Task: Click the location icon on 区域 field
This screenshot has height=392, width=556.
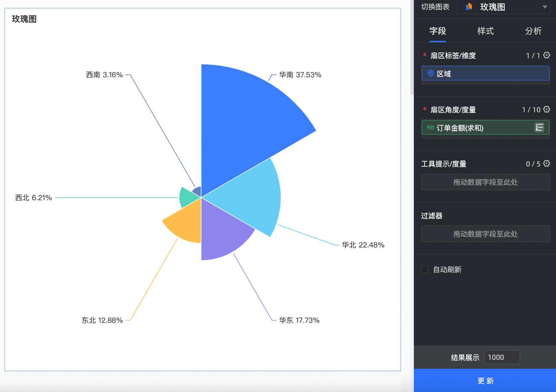Action: [430, 73]
